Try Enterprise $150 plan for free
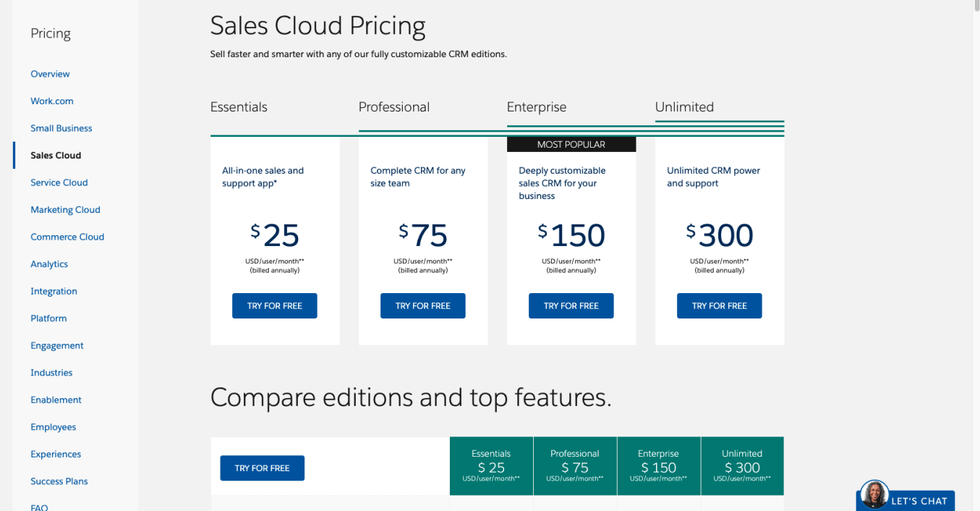Screen dimensions: 980x511 [571, 305]
